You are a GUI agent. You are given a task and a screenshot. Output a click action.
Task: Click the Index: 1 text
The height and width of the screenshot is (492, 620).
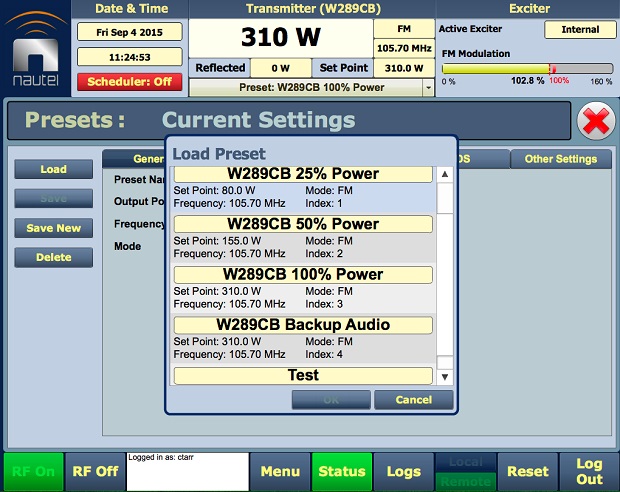[x=323, y=204]
